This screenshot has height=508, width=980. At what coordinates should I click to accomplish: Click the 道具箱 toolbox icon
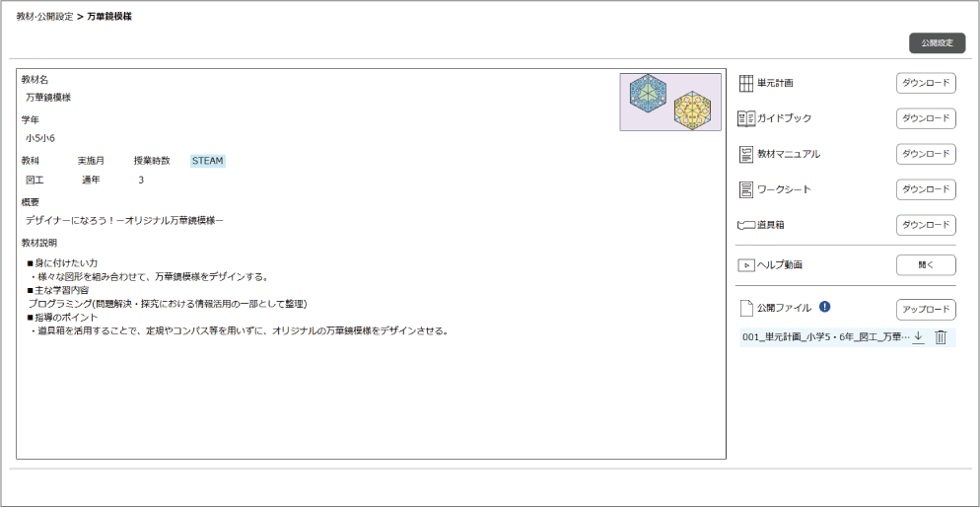pos(745,225)
